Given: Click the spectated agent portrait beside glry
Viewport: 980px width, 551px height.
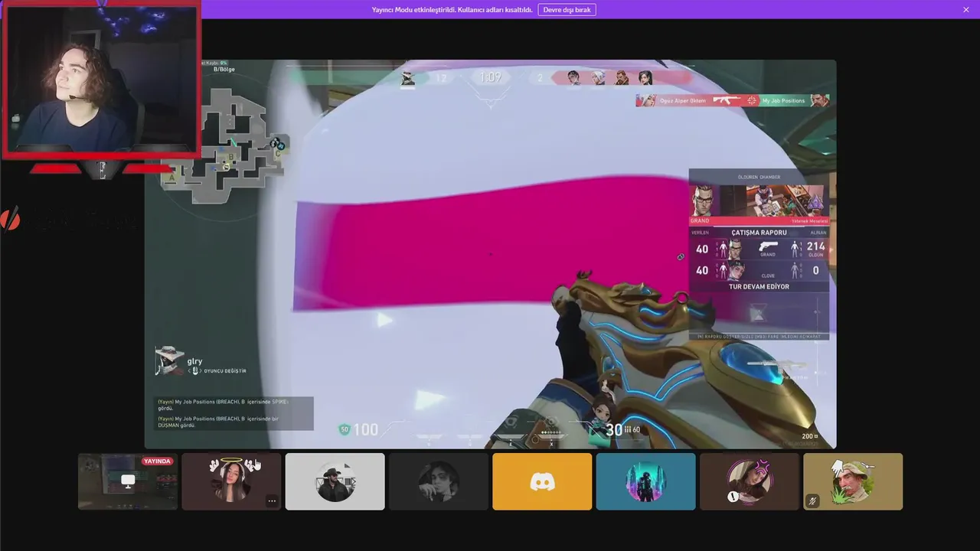Looking at the screenshot, I should tap(169, 361).
